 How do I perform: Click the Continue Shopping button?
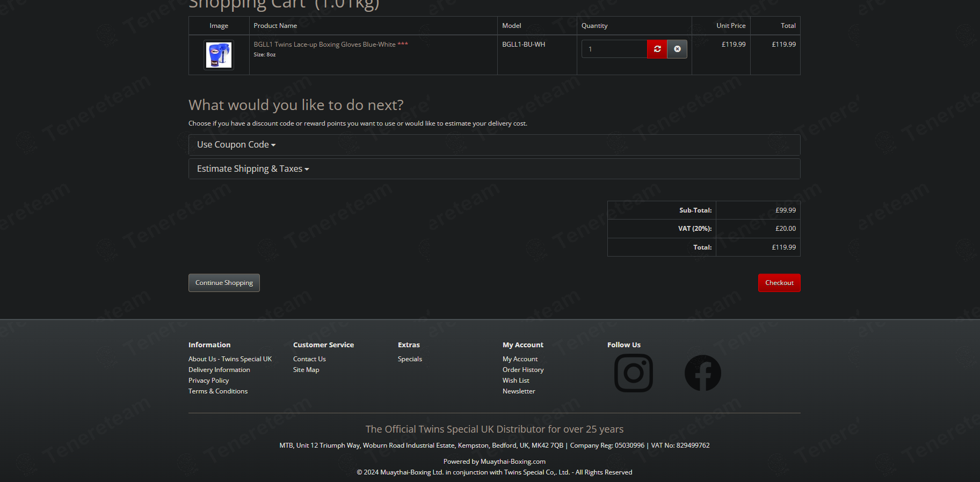click(x=224, y=283)
